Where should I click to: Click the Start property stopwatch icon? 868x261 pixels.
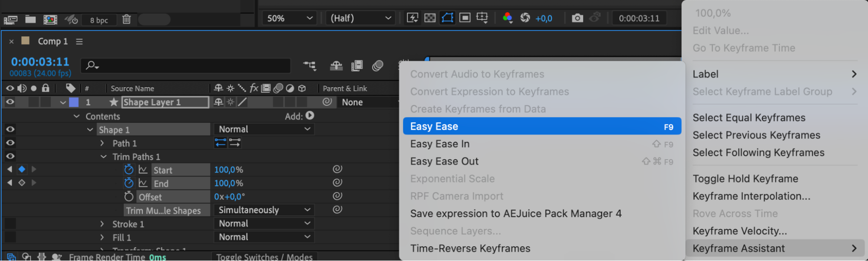pos(129,170)
